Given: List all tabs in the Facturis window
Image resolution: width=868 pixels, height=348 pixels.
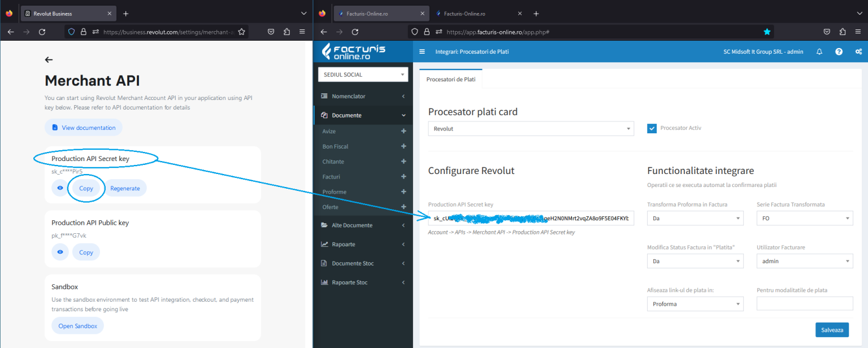Looking at the screenshot, I should pyautogui.click(x=858, y=14).
